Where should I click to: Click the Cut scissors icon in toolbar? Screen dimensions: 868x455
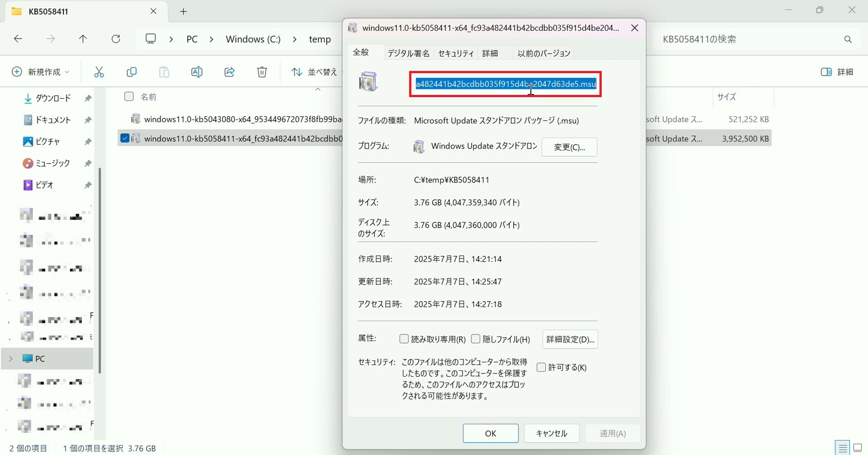pos(99,72)
